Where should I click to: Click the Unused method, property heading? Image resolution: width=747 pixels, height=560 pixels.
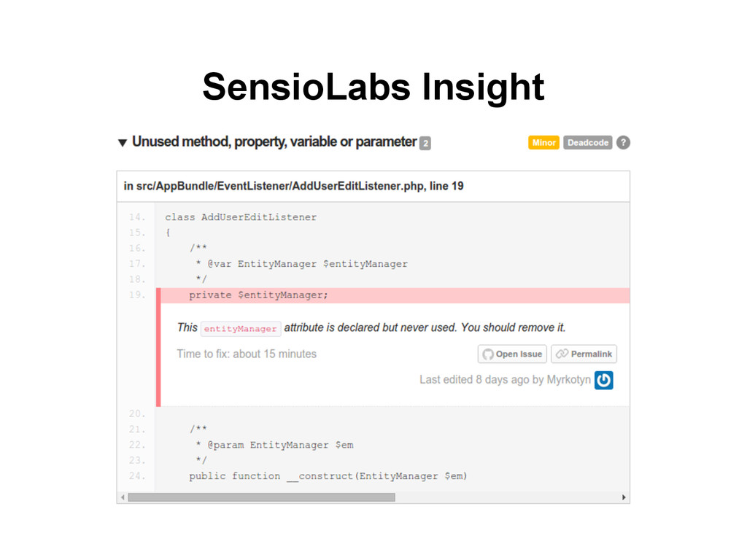(274, 142)
